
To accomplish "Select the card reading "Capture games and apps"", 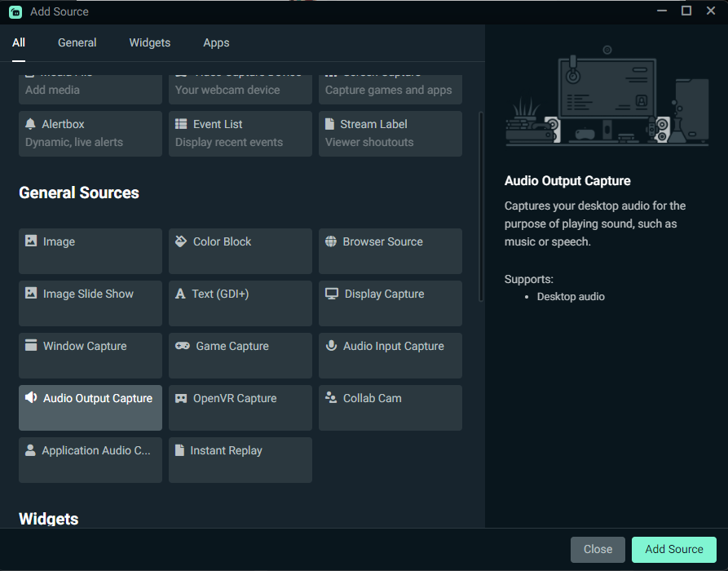I will pyautogui.click(x=390, y=90).
